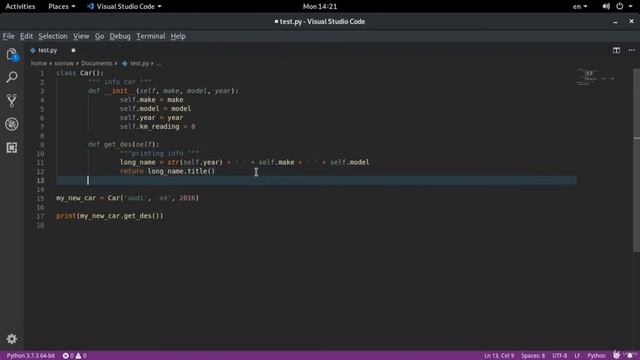The image size is (640, 360).
Task: Open the en language dropdown
Action: tap(580, 7)
